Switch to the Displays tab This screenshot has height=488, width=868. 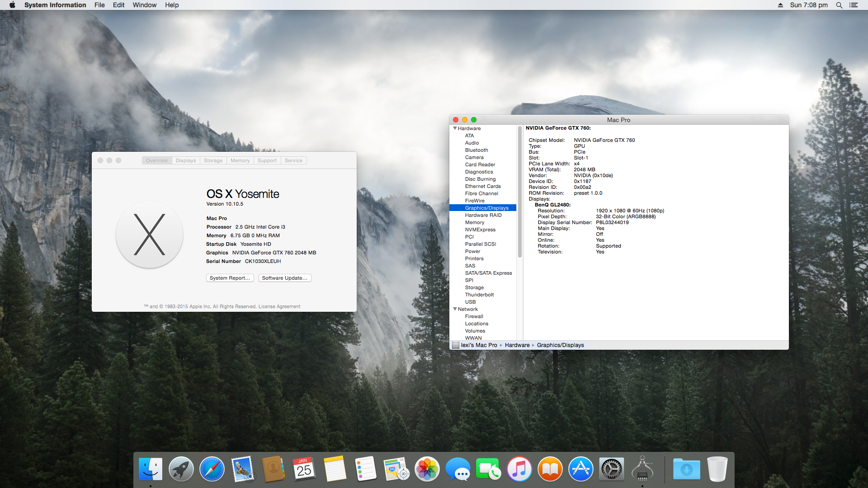(186, 160)
